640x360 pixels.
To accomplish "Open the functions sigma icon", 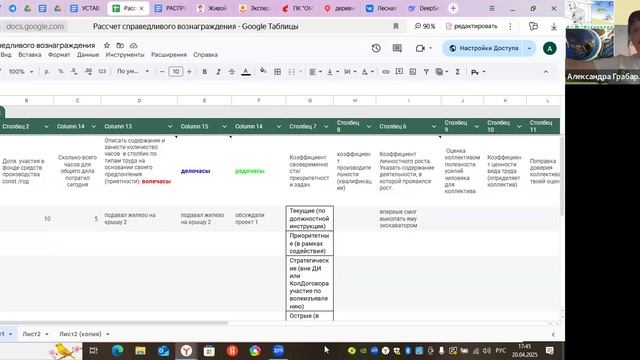I will point(458,72).
